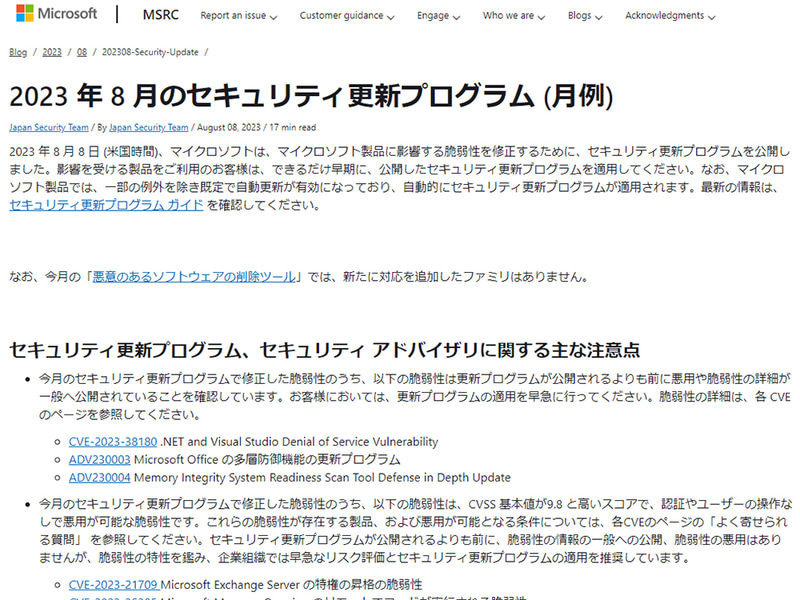The height and width of the screenshot is (600, 800).
Task: Open the Engage menu
Action: click(438, 16)
